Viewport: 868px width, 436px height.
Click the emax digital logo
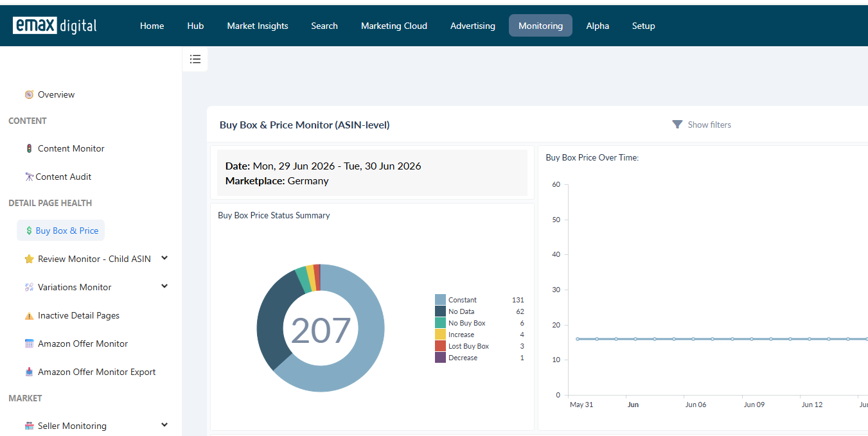click(x=55, y=26)
